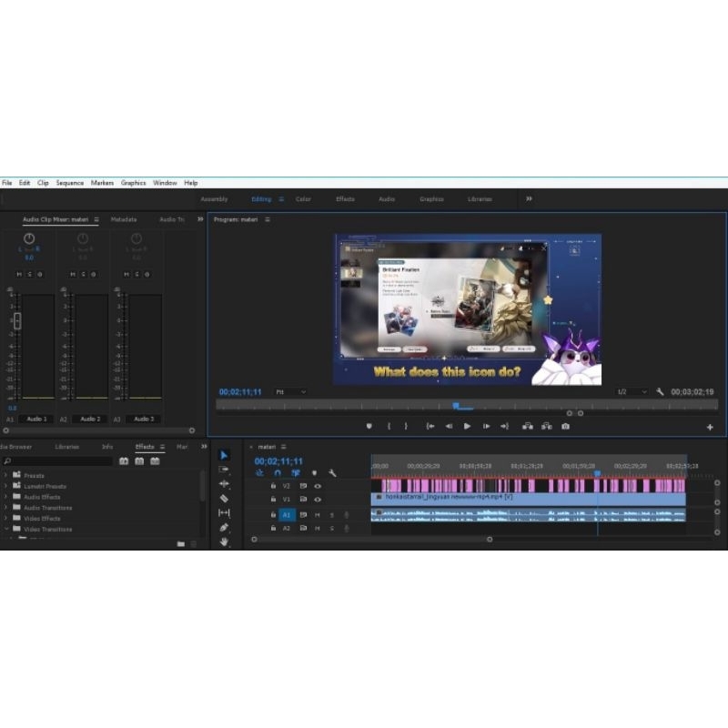Click YUV Effects filter icon
This screenshot has width=728, height=728.
click(155, 461)
